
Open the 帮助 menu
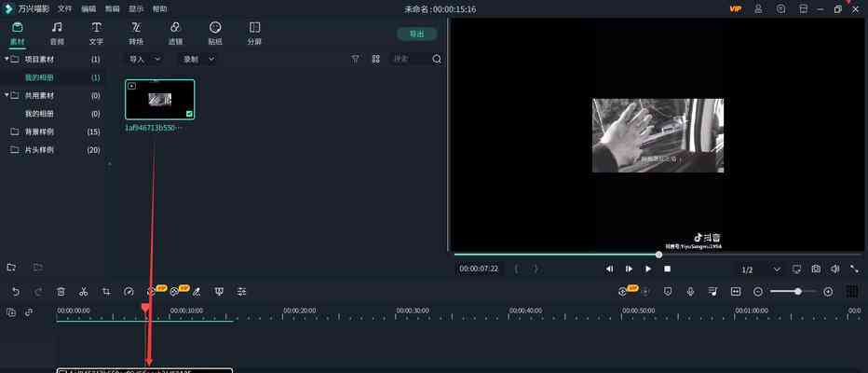(159, 9)
